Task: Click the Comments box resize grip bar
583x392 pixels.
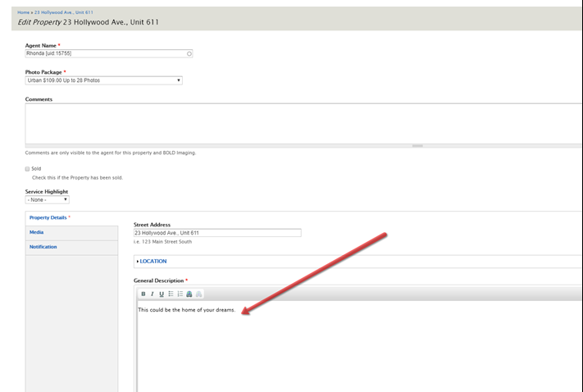Action: pyautogui.click(x=417, y=146)
